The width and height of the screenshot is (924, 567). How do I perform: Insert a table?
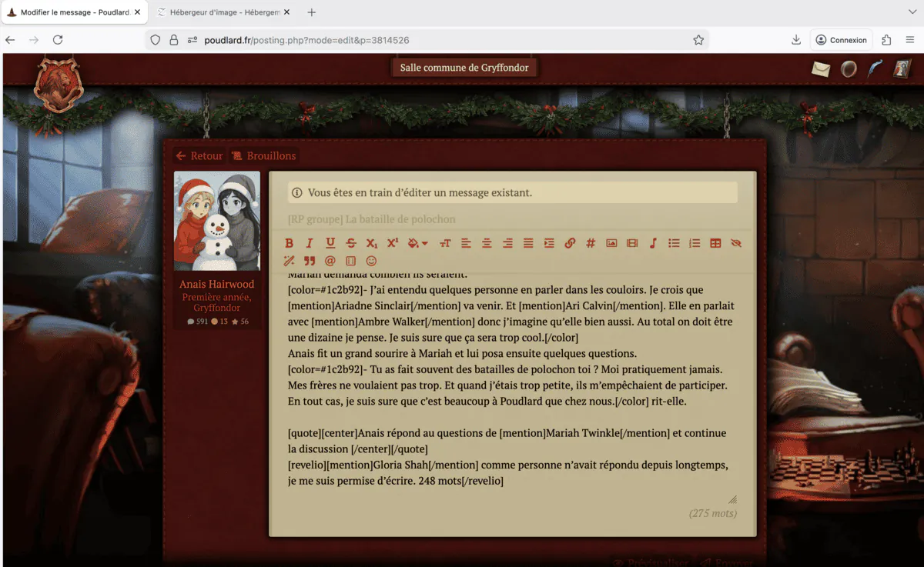715,243
